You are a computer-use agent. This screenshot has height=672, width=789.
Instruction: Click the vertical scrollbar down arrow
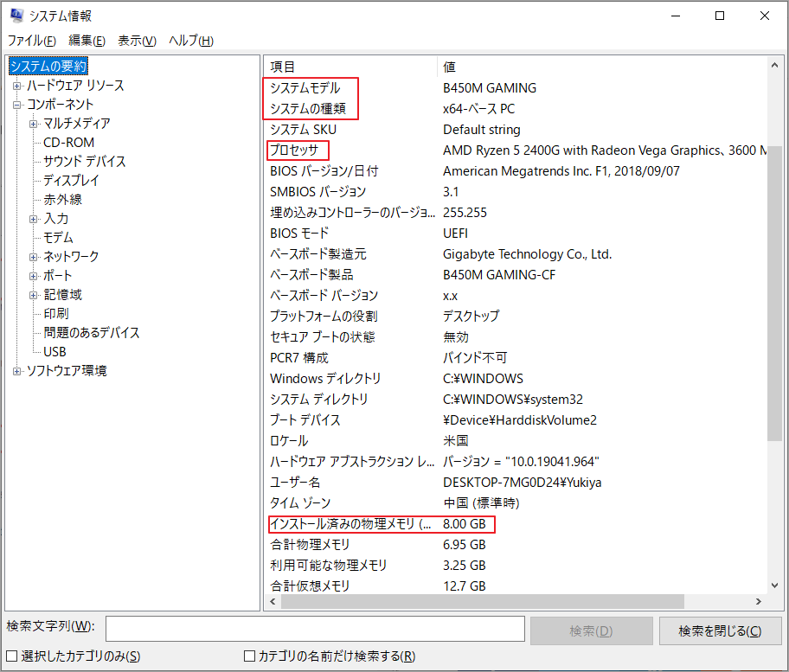[x=774, y=586]
